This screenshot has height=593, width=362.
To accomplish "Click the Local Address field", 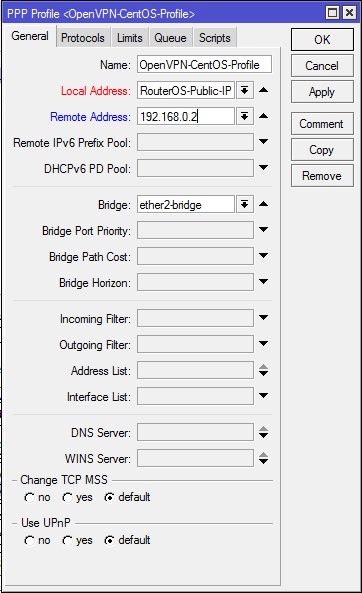I will (186, 90).
